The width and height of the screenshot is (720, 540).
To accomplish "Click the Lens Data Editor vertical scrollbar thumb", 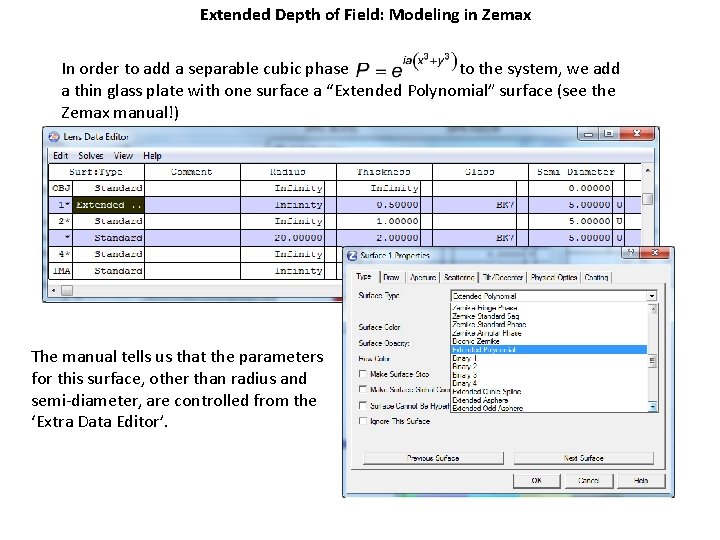I will pyautogui.click(x=648, y=199).
